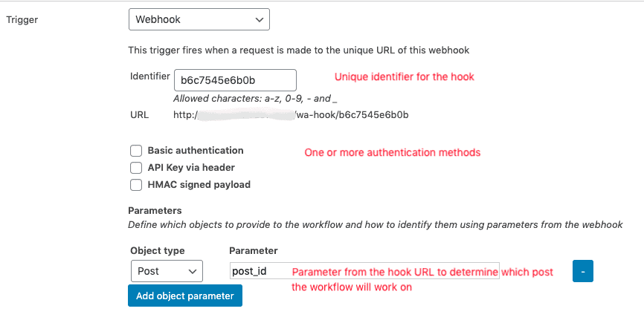644x323 pixels.
Task: Click the webhook URL text
Action: coord(291,115)
